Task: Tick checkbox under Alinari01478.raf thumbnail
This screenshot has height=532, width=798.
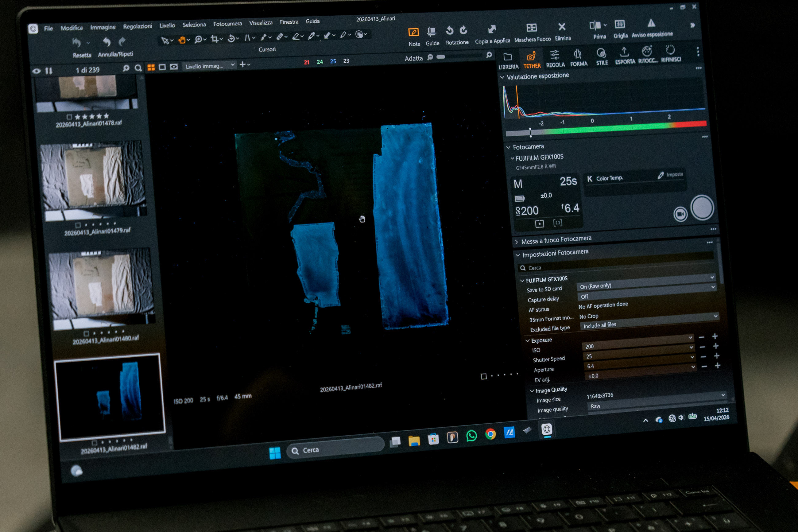Action: pos(69,117)
